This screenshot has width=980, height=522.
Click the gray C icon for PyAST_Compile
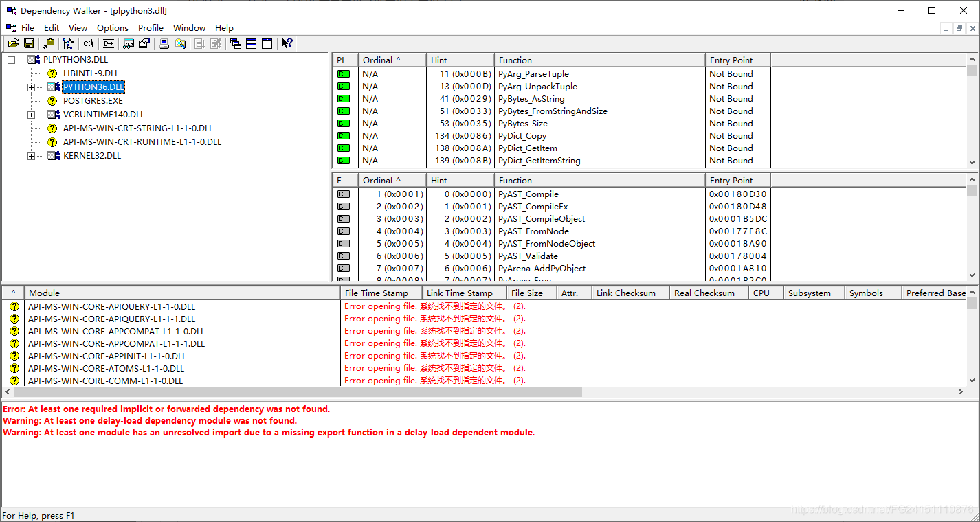[344, 194]
